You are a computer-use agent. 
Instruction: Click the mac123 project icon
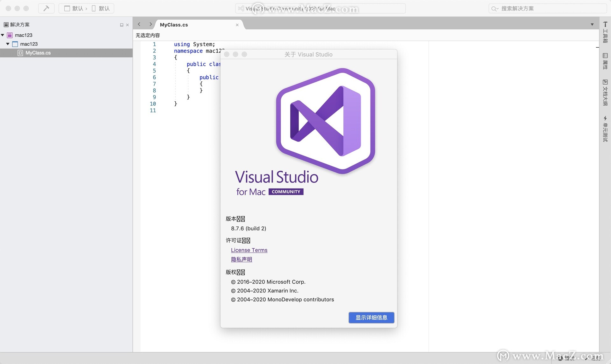(15, 44)
